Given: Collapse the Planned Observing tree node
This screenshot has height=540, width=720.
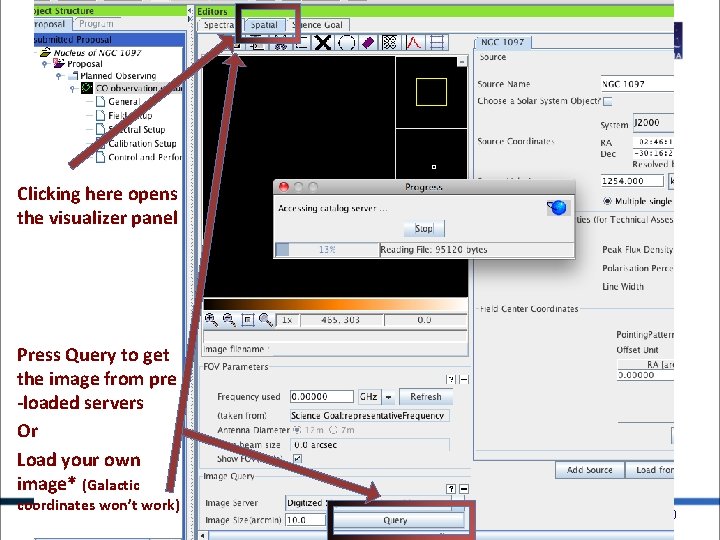Looking at the screenshot, I should [59, 76].
